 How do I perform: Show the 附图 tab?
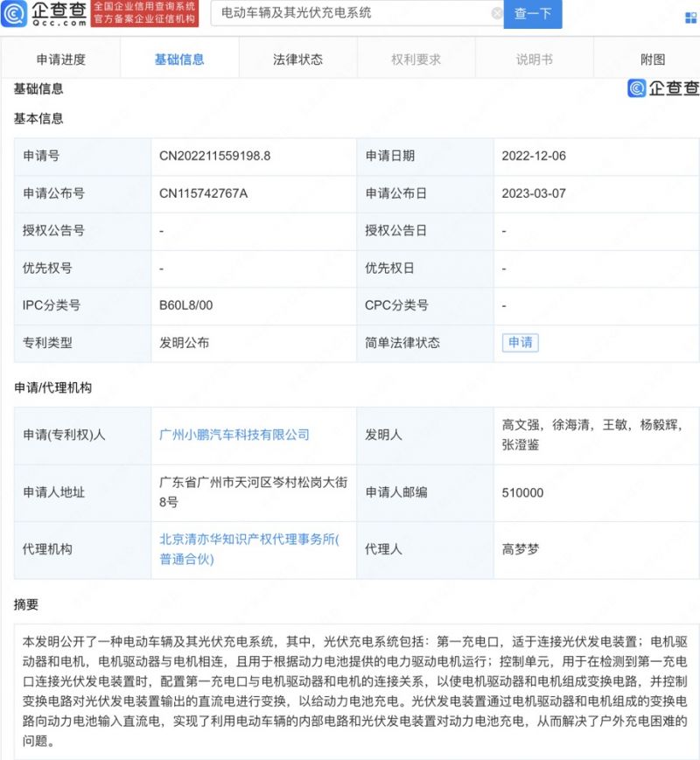pyautogui.click(x=653, y=59)
